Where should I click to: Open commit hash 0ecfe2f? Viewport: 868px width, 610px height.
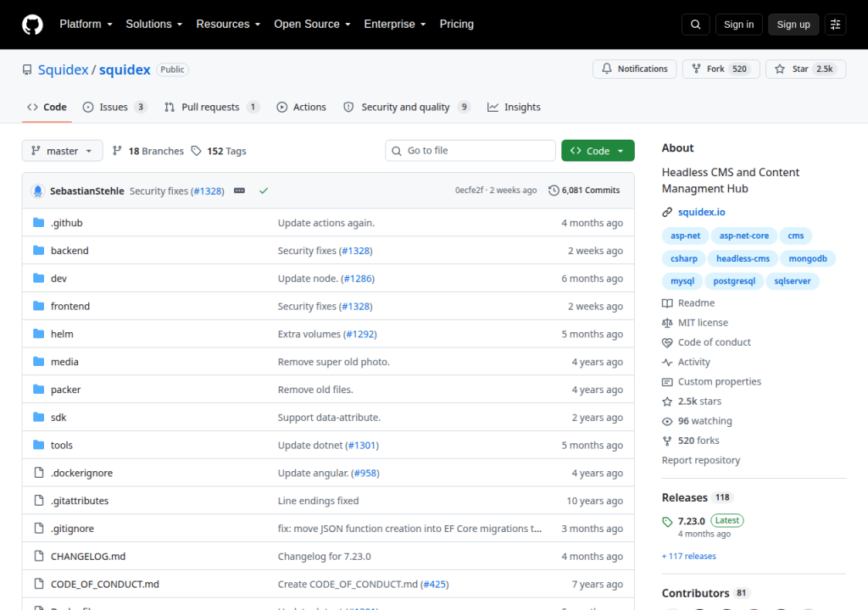point(469,190)
